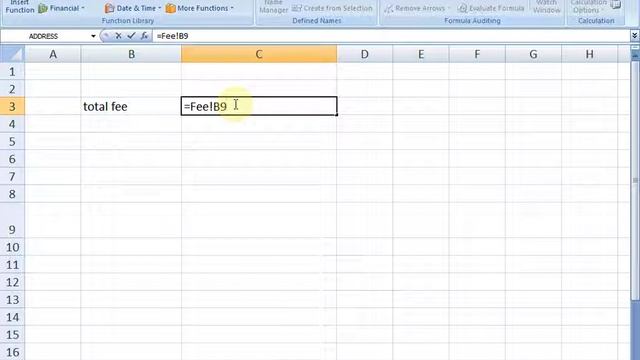The image size is (640, 360).
Task: Open the Financial functions dropdown
Action: click(x=62, y=8)
